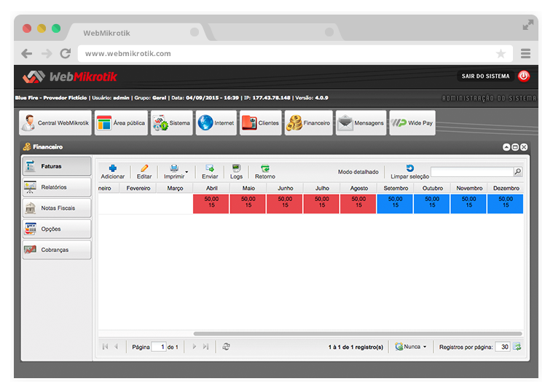The image size is (553, 392).
Task: Click the Editar pencil icon
Action: (144, 168)
